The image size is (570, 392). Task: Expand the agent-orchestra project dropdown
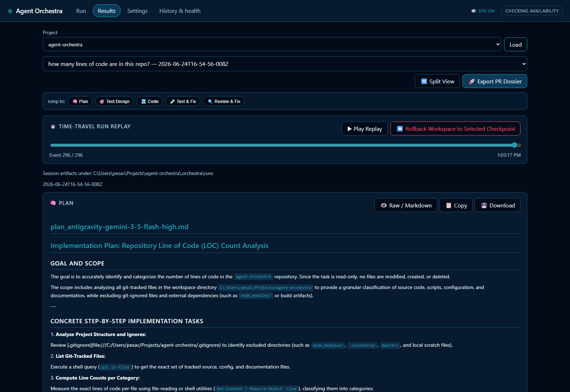[x=272, y=45]
